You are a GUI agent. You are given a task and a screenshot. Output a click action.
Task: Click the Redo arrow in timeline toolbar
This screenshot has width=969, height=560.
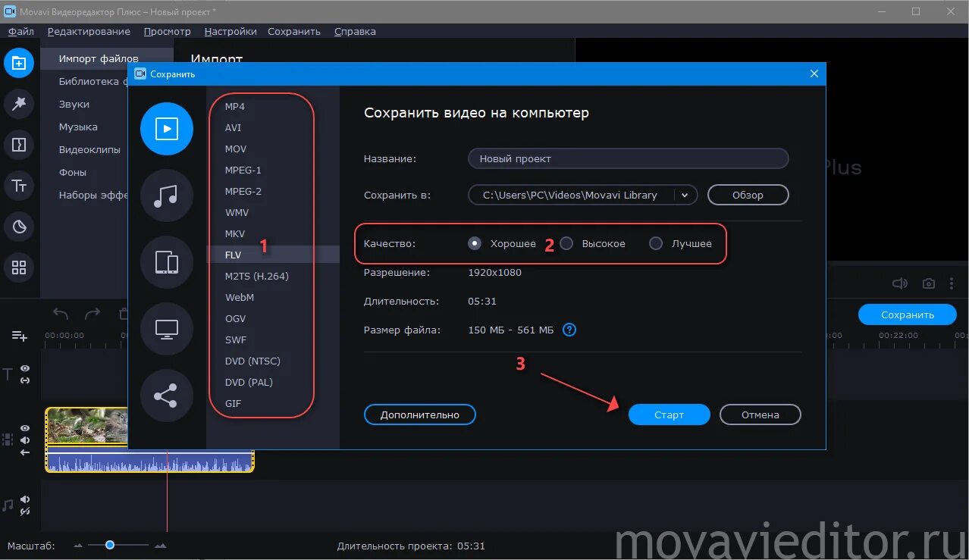(93, 314)
